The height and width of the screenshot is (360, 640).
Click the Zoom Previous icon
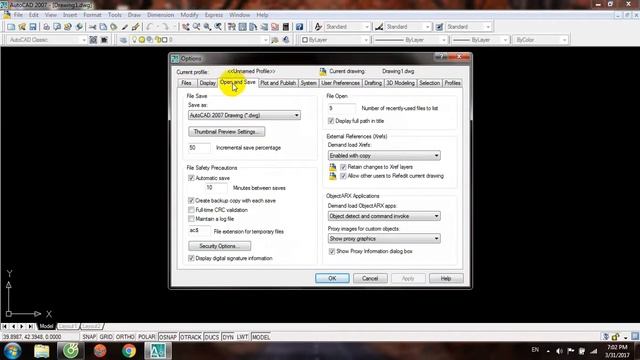pos(218,27)
